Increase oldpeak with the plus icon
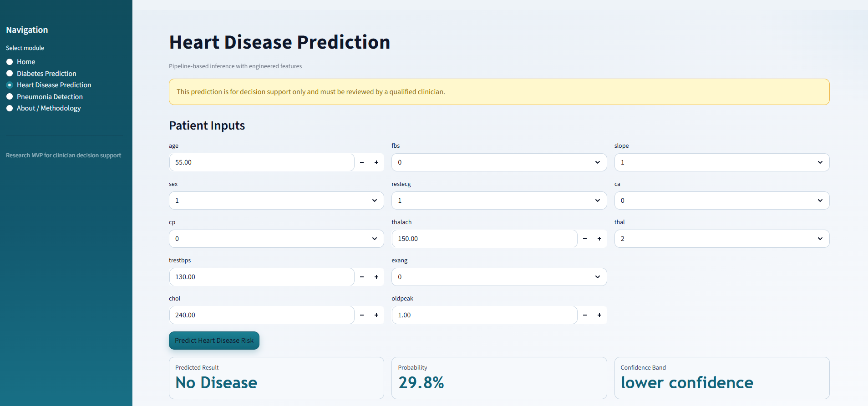Screen dimensions: 868x406 599,315
